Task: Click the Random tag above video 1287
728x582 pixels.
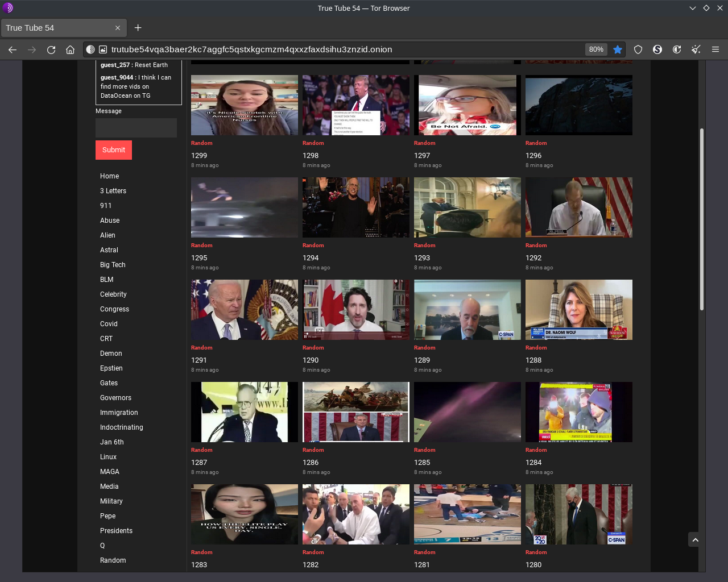Action: [x=202, y=450]
